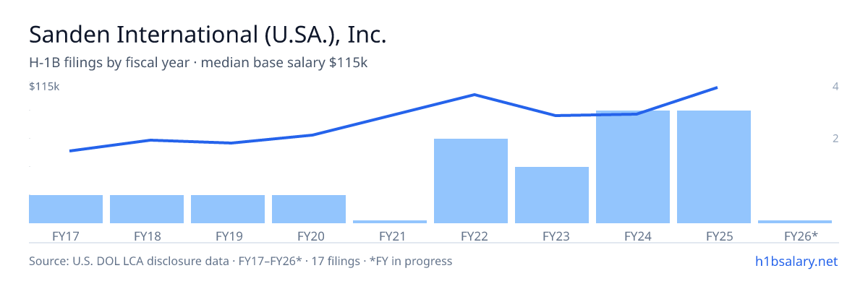Select the FY25 filings bar
This screenshot has height=289, width=868.
714,167
